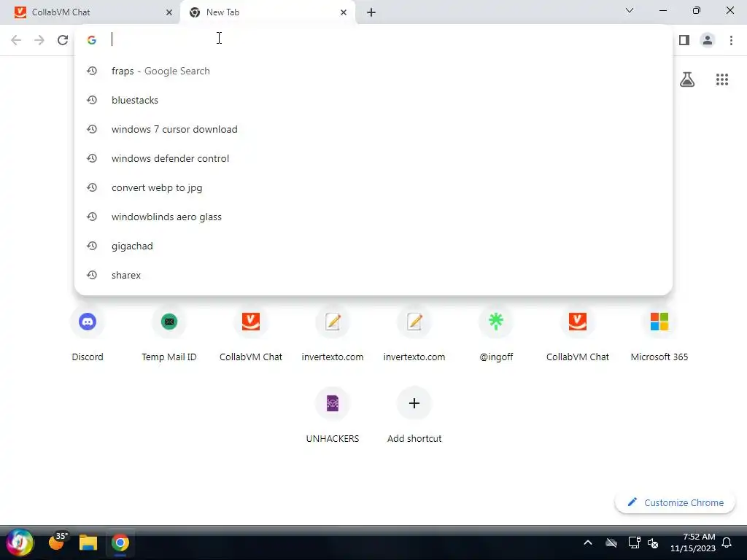Open the clock showing 7:52 AM

click(x=693, y=542)
